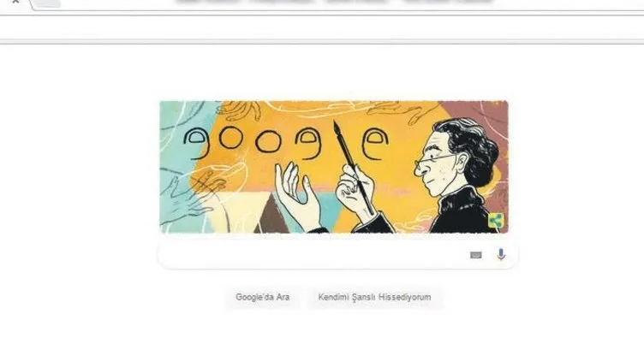The image size is (644, 338).
Task: Click the green share icon on the doodle
Action: pyautogui.click(x=496, y=221)
